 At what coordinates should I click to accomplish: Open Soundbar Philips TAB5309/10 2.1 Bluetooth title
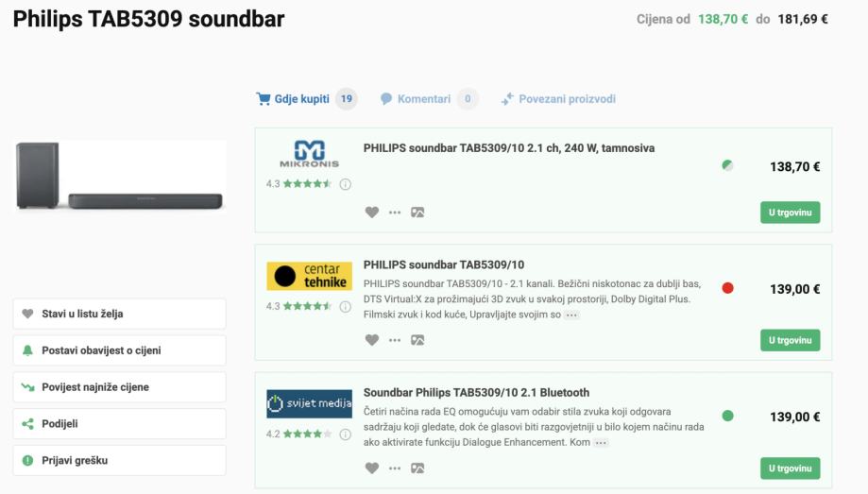pos(476,393)
